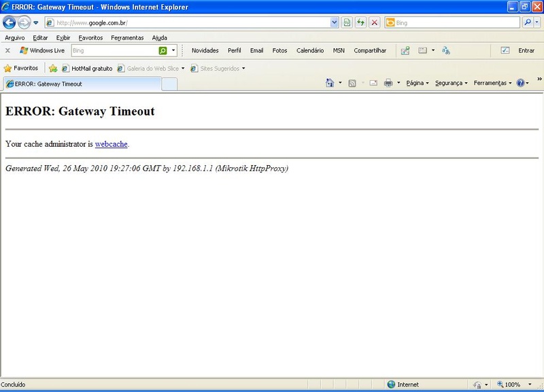544x392 pixels.
Task: Click the form fill icon beside Entrar
Action: (505, 50)
